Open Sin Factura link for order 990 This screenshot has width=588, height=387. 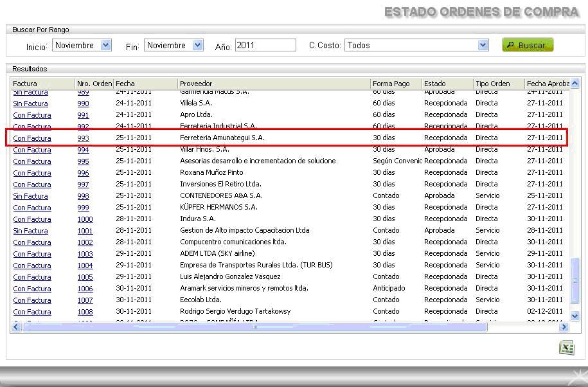coord(30,104)
